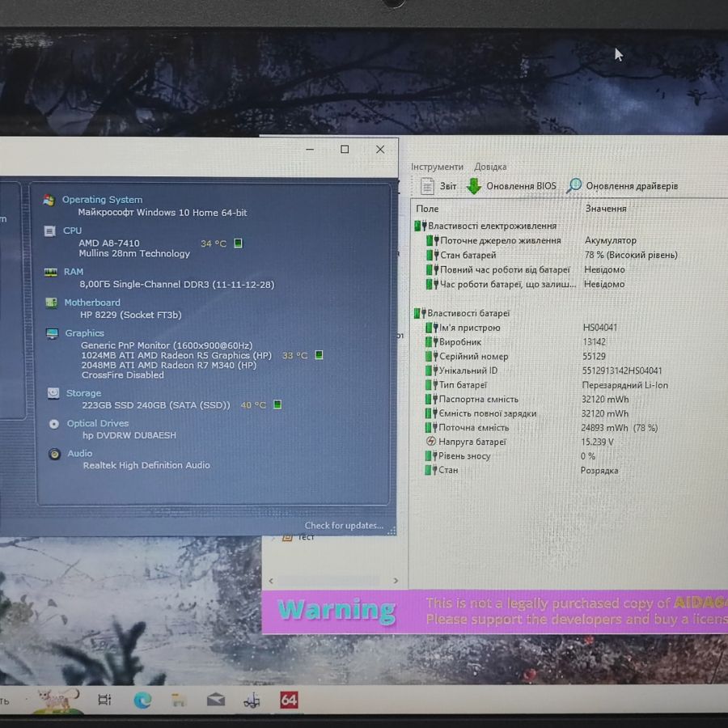Select the Час роботи батареї, що залиш... row

(526, 284)
